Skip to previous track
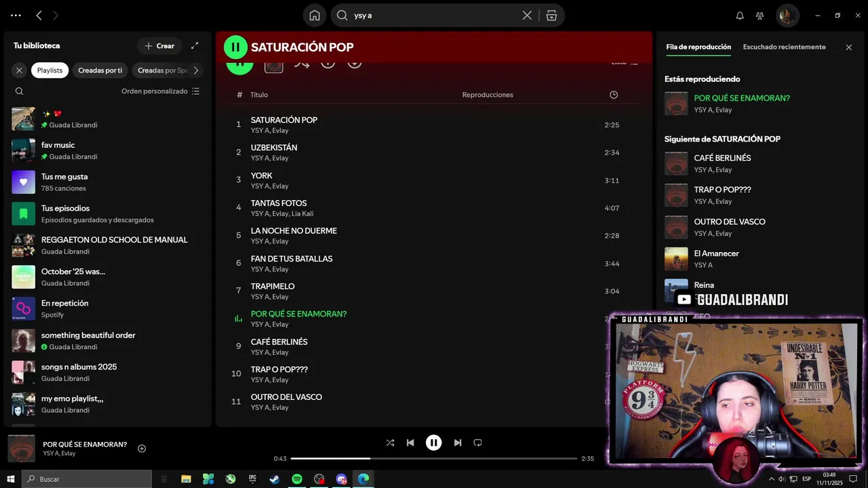The height and width of the screenshot is (488, 868). click(x=410, y=443)
